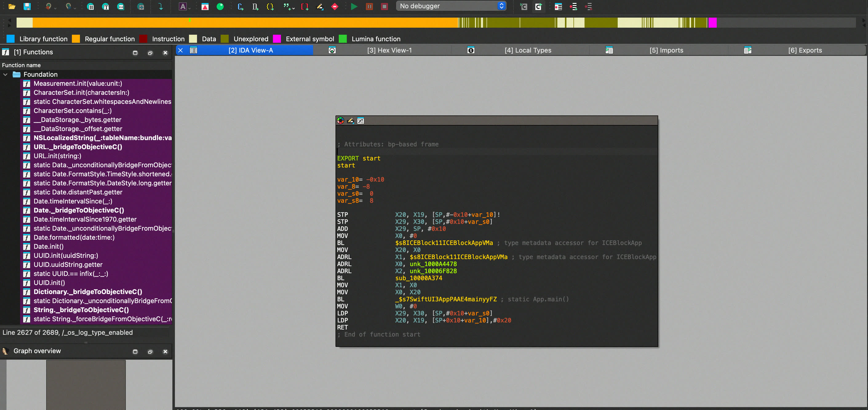The width and height of the screenshot is (868, 410).
Task: Select 'Measurement.init(value:unit:)' function
Action: [78, 83]
